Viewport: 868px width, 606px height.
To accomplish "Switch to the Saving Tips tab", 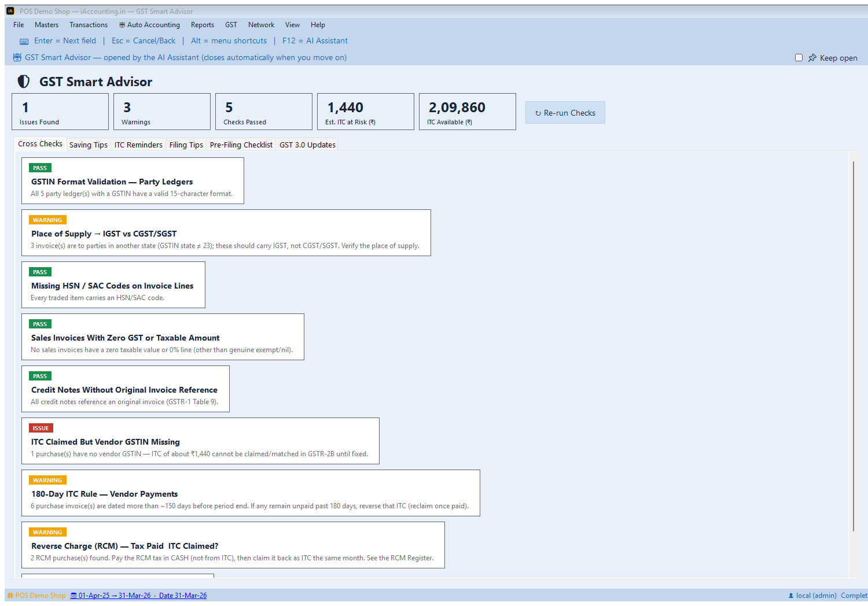I will coord(89,145).
